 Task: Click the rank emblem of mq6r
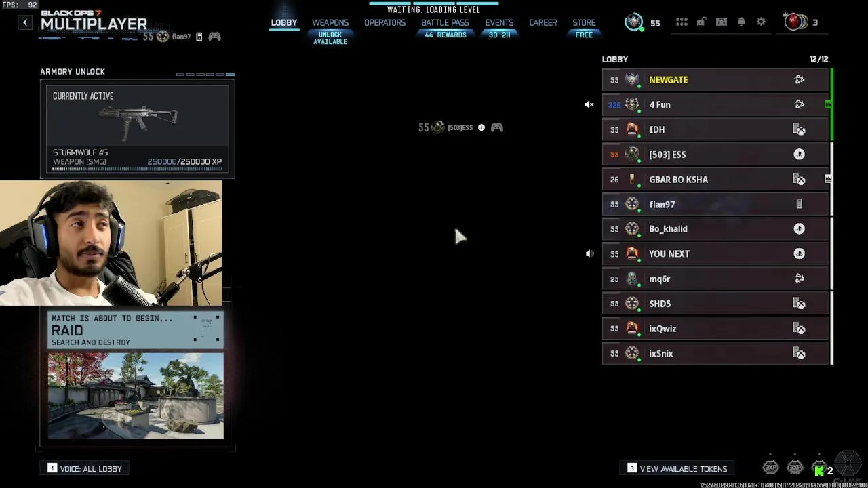point(632,279)
